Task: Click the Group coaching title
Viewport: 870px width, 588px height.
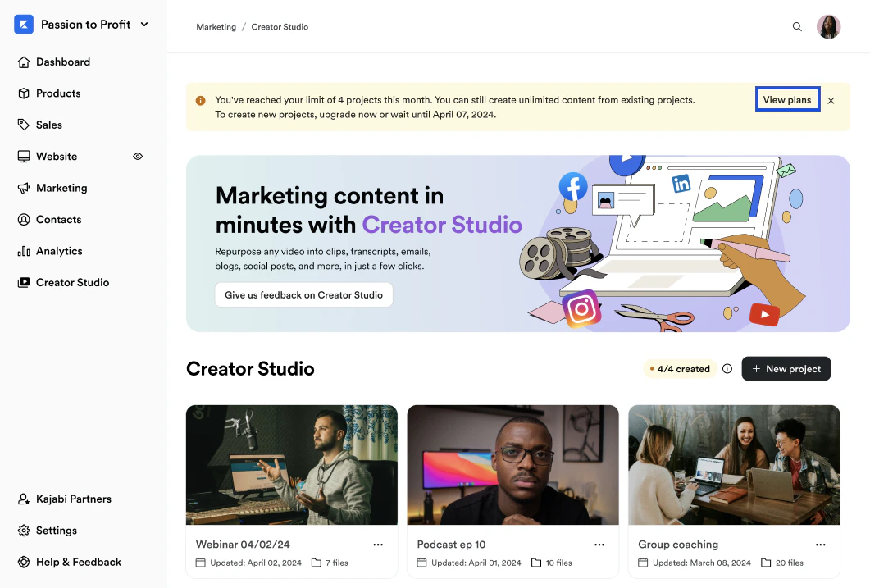Action: tap(678, 545)
